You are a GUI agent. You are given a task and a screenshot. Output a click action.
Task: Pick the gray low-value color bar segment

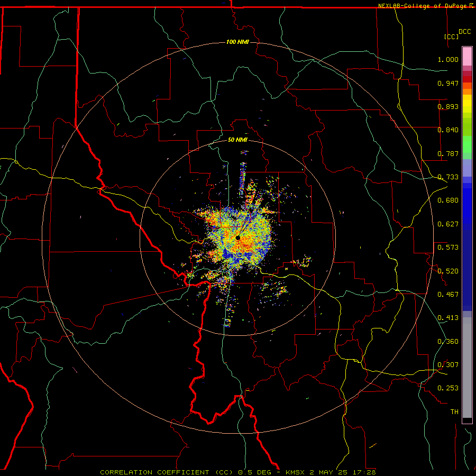click(x=467, y=368)
